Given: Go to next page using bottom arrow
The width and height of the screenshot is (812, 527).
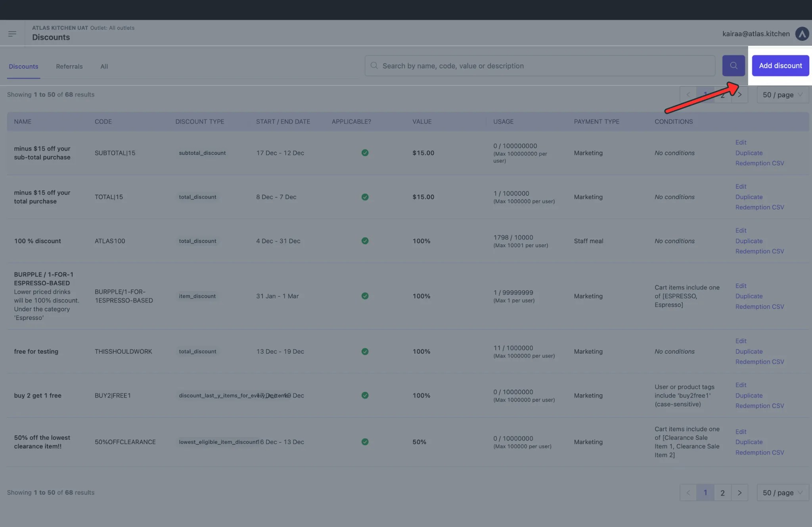Looking at the screenshot, I should 739,493.
